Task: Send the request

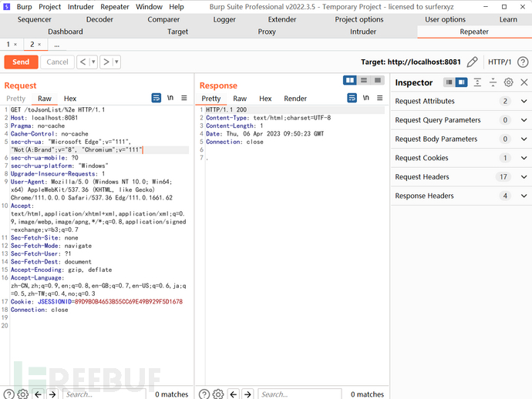Action: pyautogui.click(x=21, y=62)
